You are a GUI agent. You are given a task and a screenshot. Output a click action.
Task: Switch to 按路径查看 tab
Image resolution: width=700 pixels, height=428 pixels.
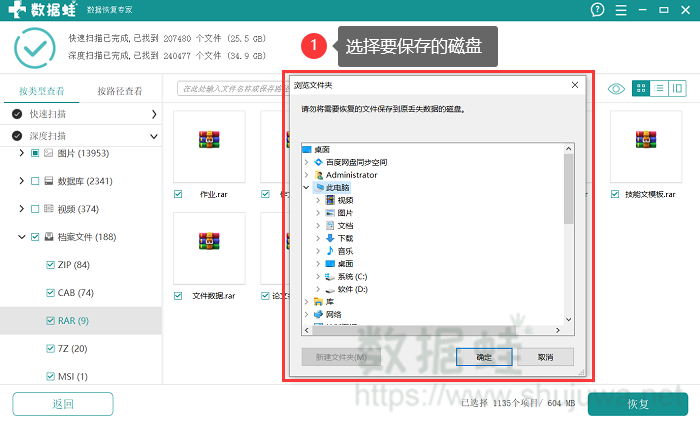[x=120, y=91]
